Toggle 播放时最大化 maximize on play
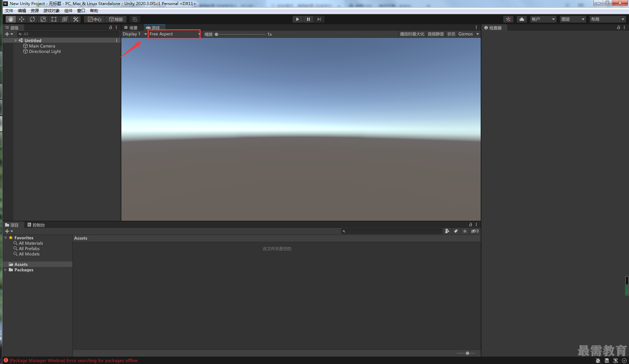 coord(412,34)
